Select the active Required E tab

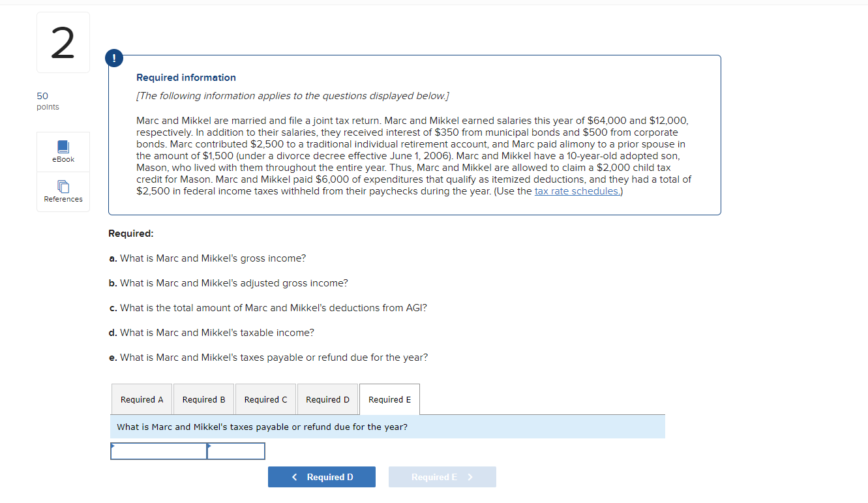pyautogui.click(x=389, y=399)
